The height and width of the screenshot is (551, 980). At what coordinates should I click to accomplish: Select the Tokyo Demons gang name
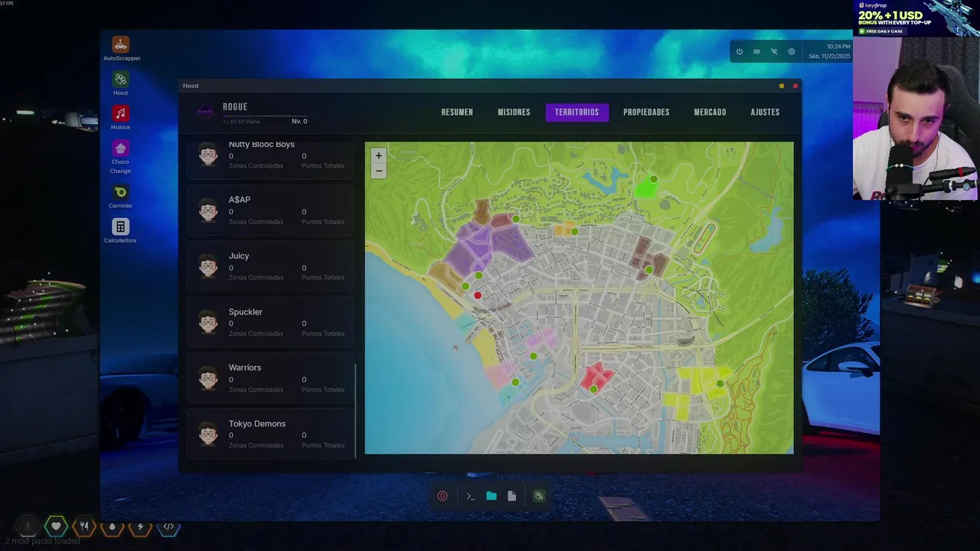257,424
